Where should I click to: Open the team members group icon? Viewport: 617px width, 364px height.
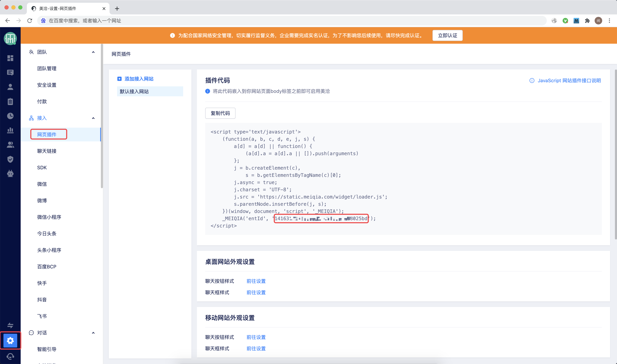(x=10, y=145)
